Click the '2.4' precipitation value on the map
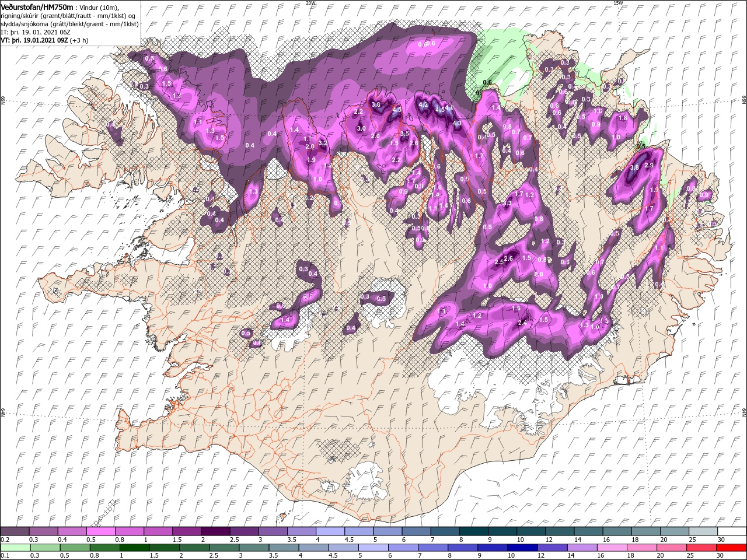Screen dimensions: 747x560 pos(523,323)
